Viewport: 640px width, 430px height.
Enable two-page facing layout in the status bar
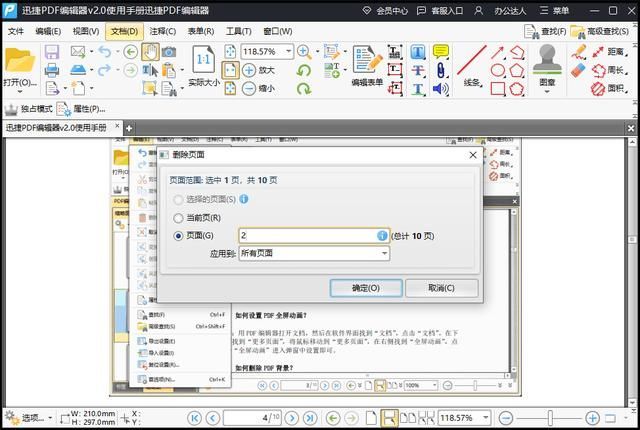pos(407,418)
